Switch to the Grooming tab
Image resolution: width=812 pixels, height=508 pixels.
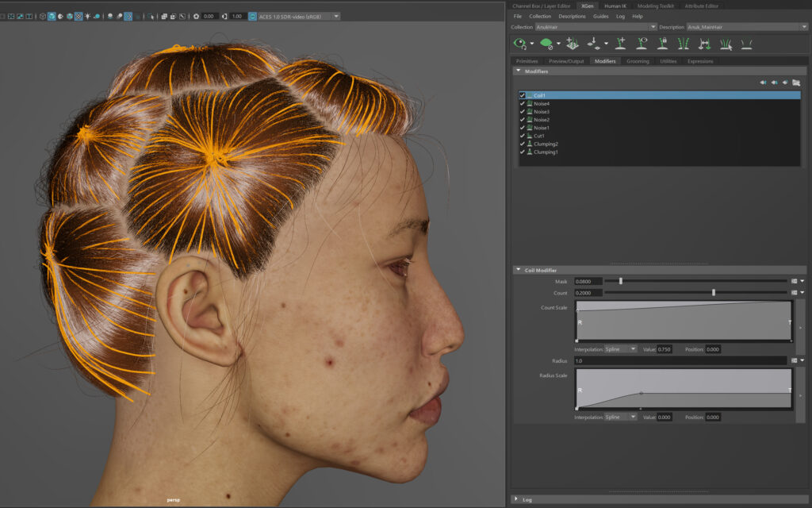638,61
